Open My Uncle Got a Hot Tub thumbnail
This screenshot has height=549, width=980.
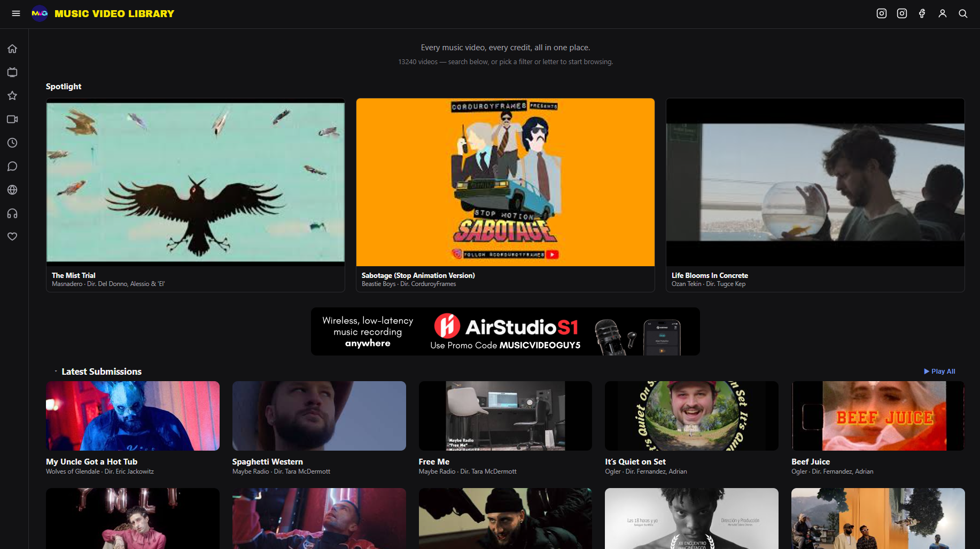(x=133, y=416)
